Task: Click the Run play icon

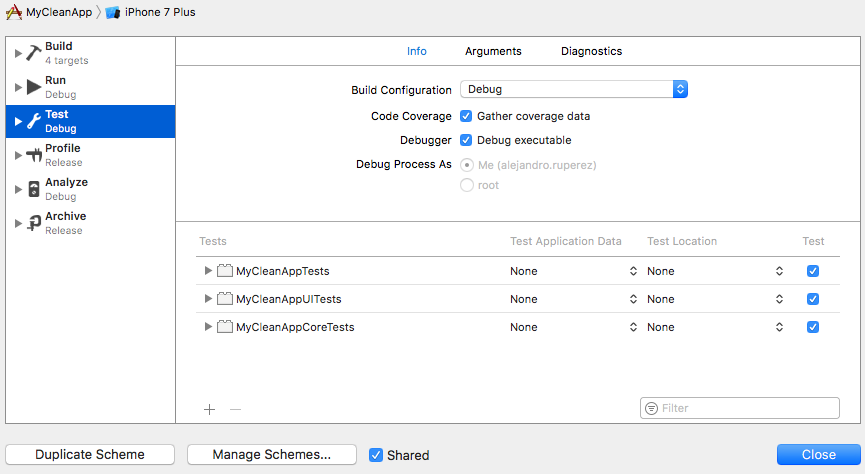Action: point(34,87)
